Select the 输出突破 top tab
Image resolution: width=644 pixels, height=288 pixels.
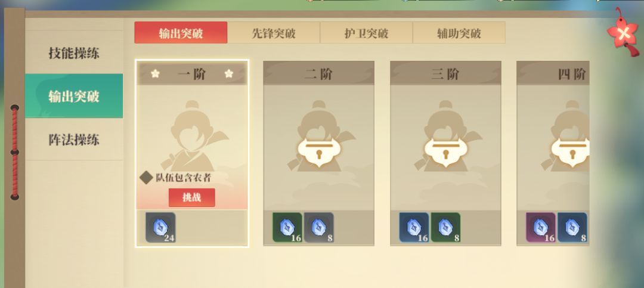181,33
